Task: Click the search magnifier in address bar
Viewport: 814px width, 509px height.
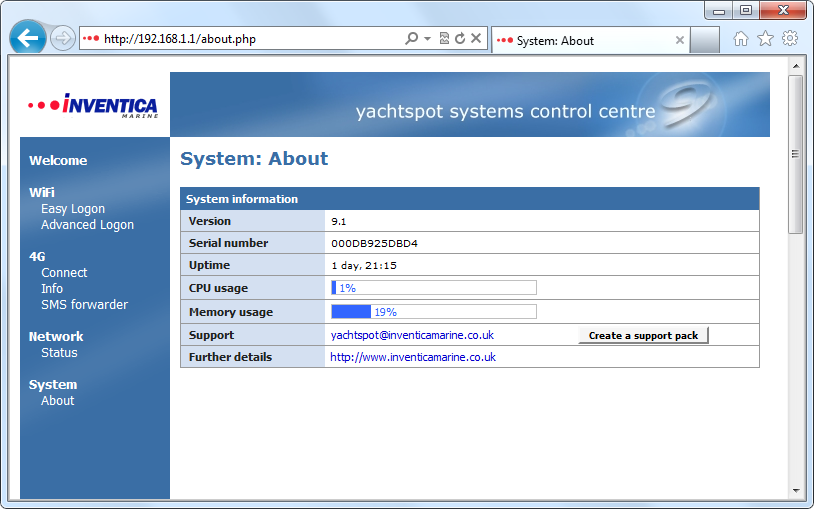Action: pos(411,38)
